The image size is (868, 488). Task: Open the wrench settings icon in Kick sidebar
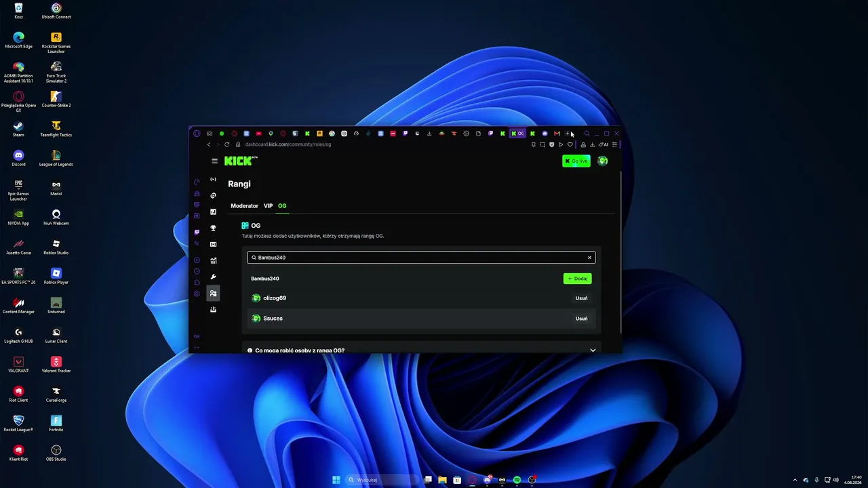point(213,277)
